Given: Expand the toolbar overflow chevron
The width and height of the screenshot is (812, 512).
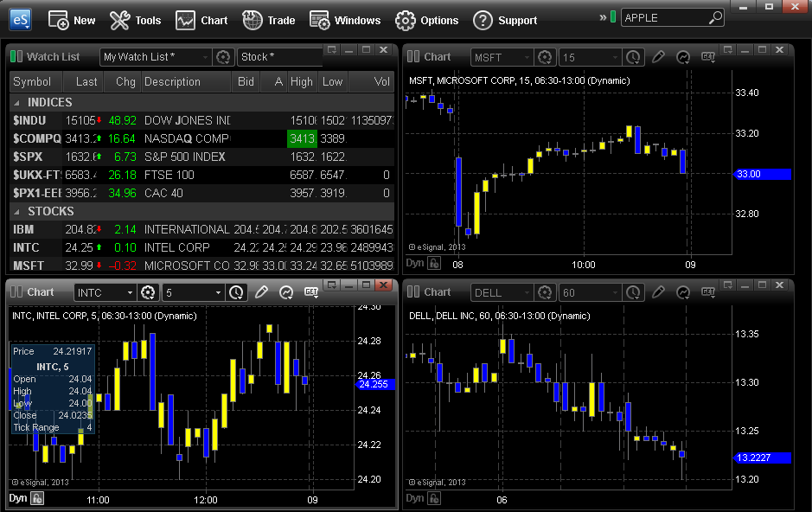Looking at the screenshot, I should point(603,17).
